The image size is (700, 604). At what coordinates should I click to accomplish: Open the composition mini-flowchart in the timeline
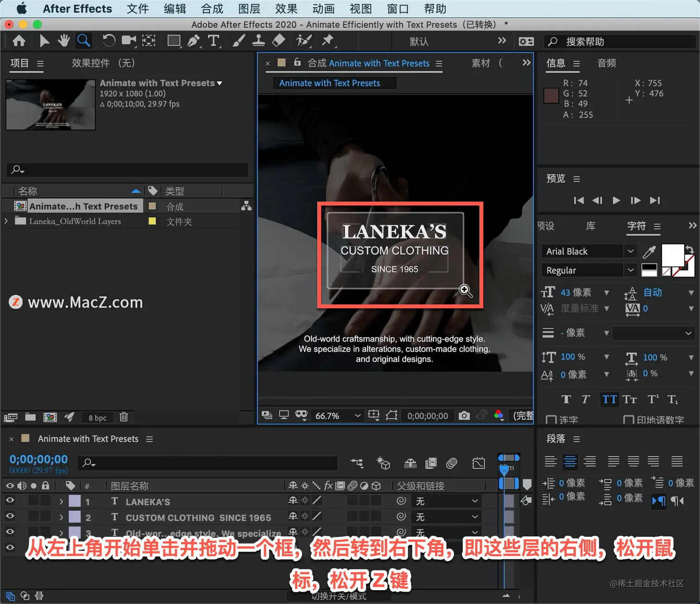(357, 462)
